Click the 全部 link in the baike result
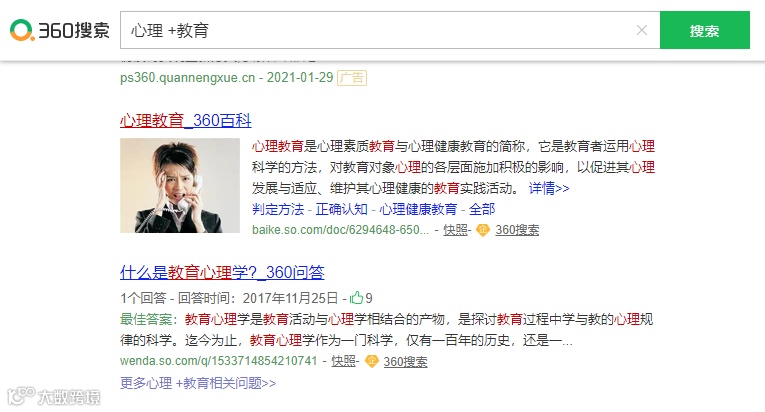 pos(482,209)
